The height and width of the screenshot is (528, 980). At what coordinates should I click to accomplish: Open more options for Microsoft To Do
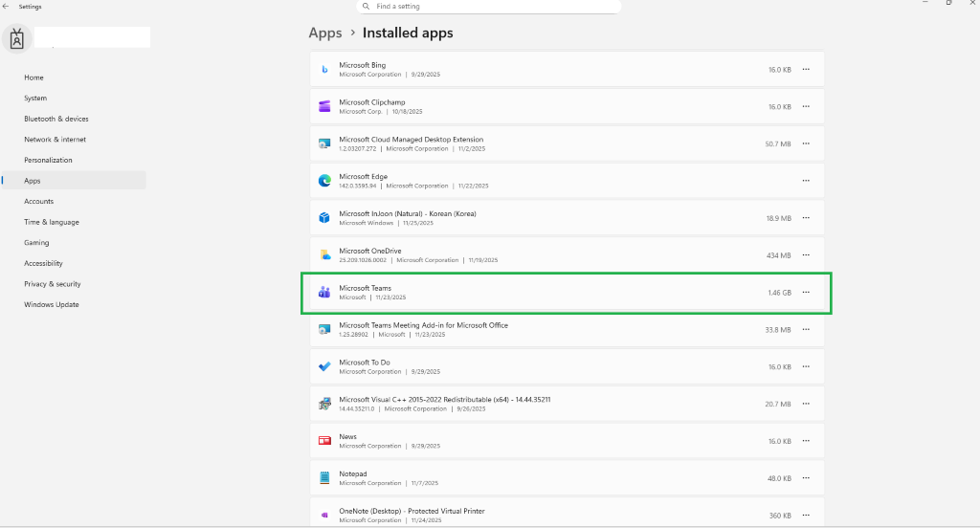tap(806, 366)
